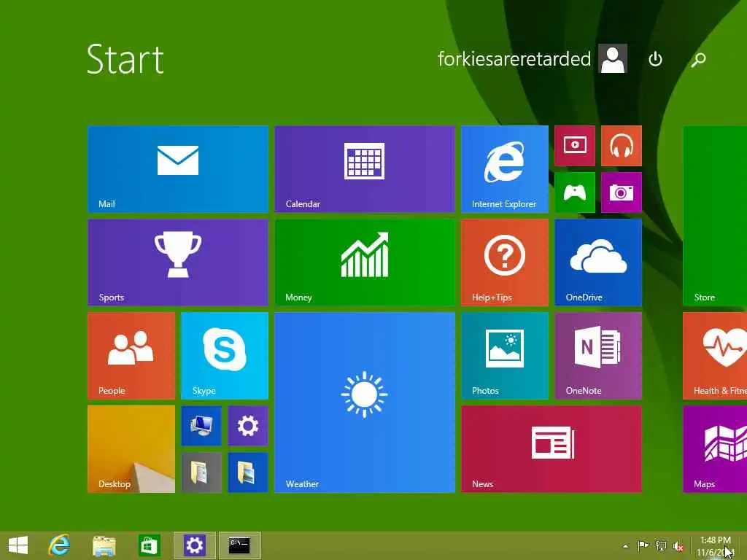Launch the OneNote tile
Screen dimensions: 747x560
[x=598, y=356]
